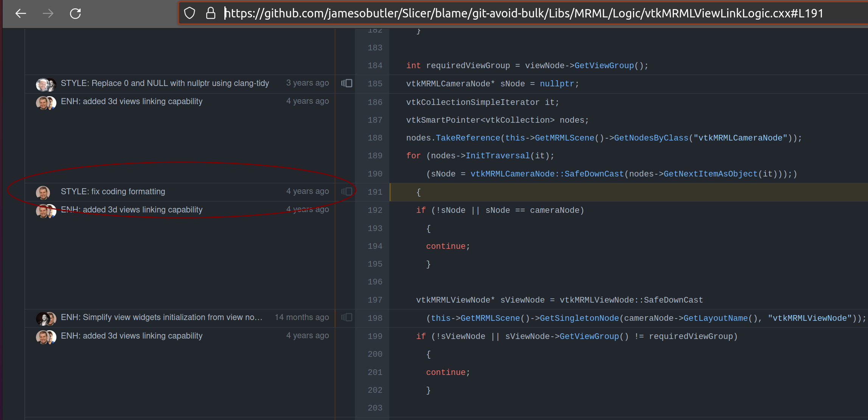The image size is (868, 420).
Task: Click the blame-prior icon beside "ENH: Simplify view widgets"
Action: pyautogui.click(x=346, y=317)
